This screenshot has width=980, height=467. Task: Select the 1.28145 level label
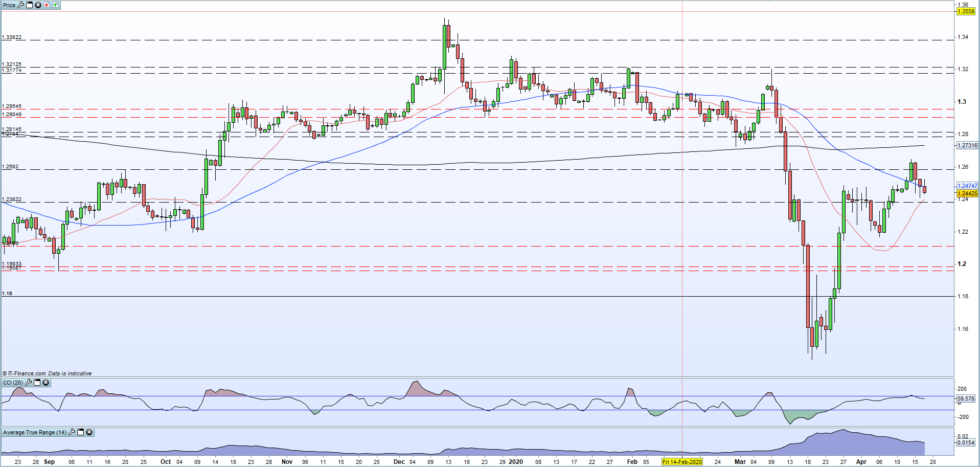click(12, 129)
